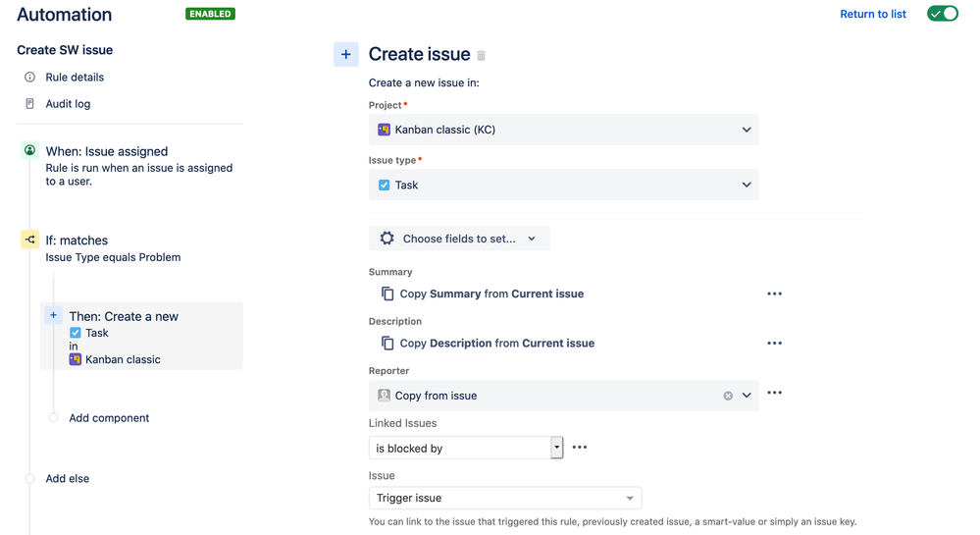Open the Project dropdown Kanban classic (KC)

click(564, 130)
